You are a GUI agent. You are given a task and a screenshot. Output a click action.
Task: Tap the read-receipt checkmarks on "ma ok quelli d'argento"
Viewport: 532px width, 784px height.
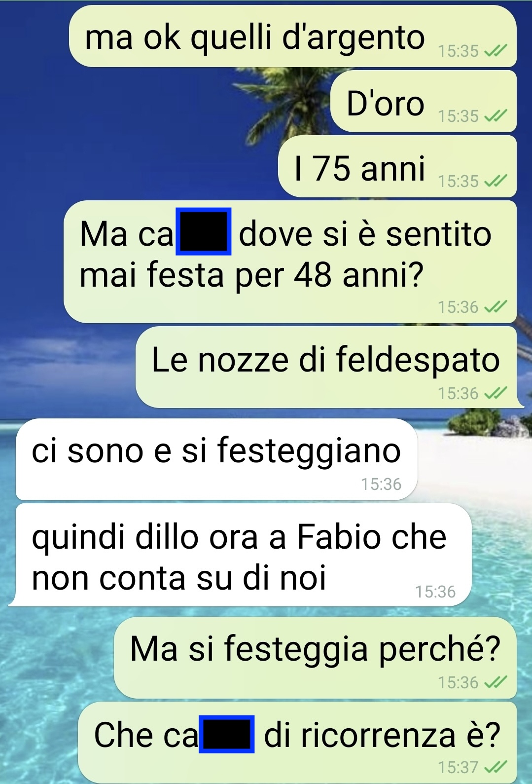496,51
